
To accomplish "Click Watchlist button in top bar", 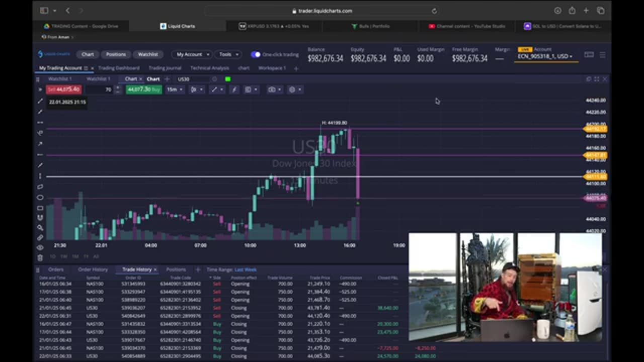I will (148, 54).
